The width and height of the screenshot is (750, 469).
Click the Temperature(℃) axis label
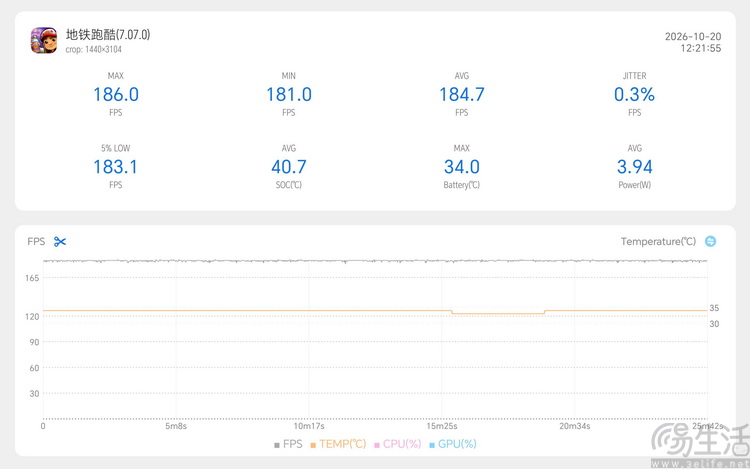tap(658, 241)
